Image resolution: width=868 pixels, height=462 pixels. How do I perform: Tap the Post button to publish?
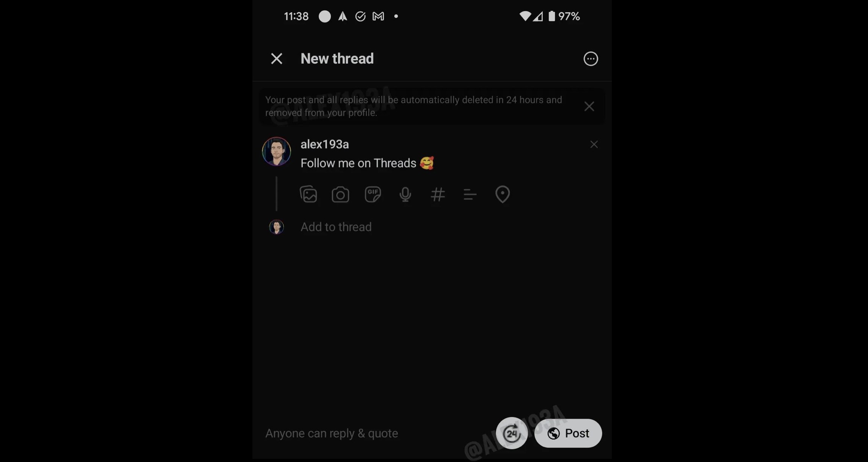click(x=568, y=433)
